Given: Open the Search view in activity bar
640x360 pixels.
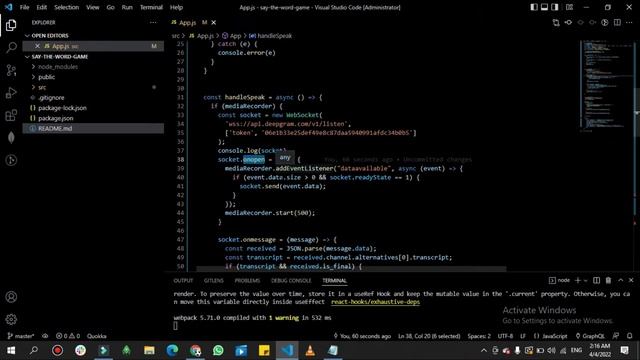Looking at the screenshot, I should coord(11,48).
